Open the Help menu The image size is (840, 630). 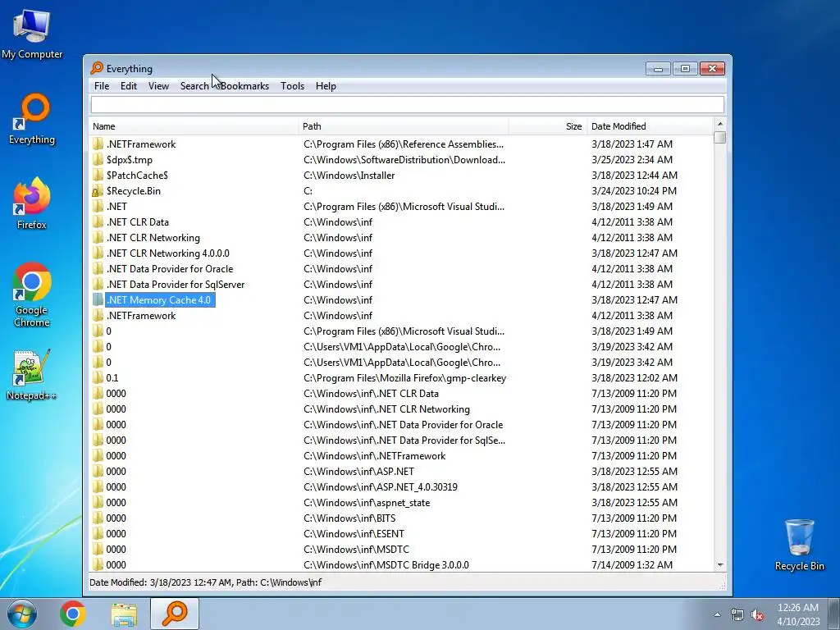[326, 85]
